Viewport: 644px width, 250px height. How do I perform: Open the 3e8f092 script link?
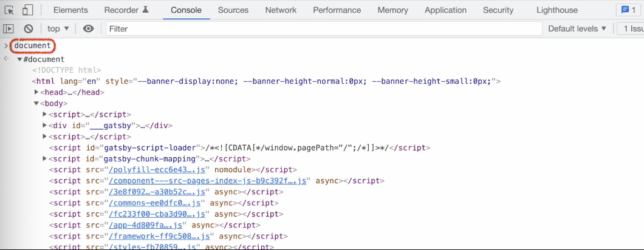[x=157, y=192]
